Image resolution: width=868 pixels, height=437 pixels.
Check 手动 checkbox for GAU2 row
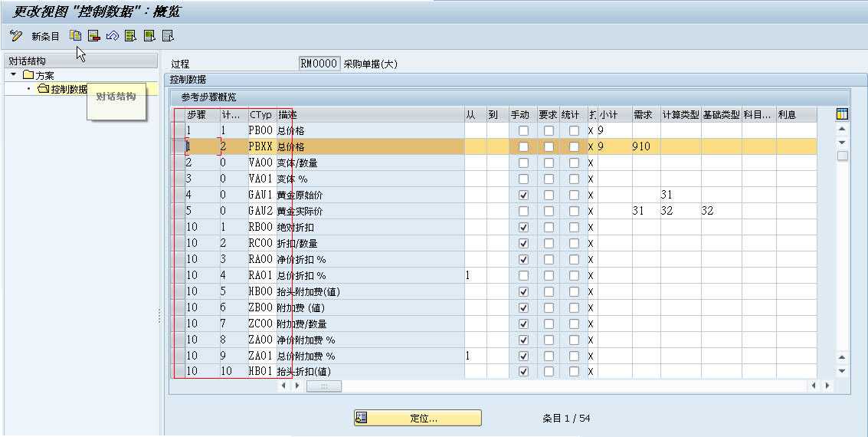pyautogui.click(x=523, y=211)
